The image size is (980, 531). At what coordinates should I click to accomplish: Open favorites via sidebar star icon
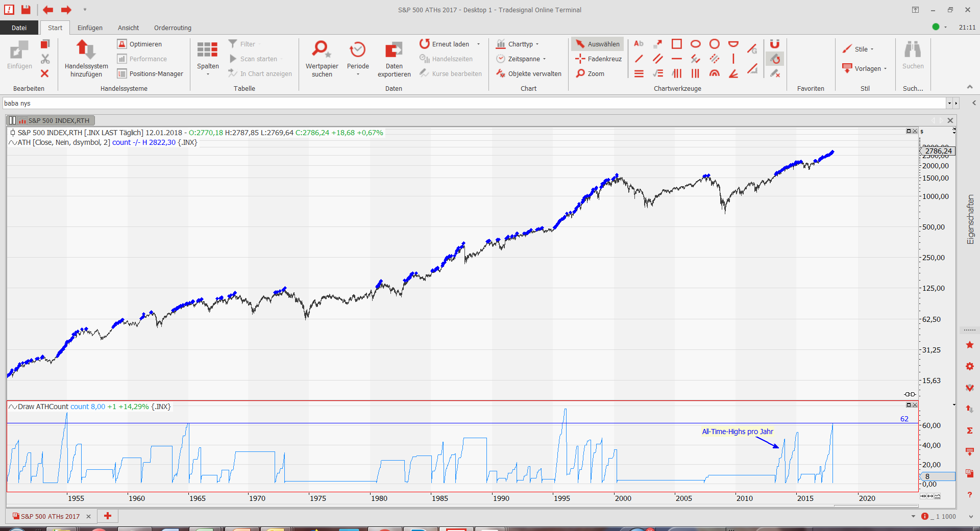click(x=970, y=345)
